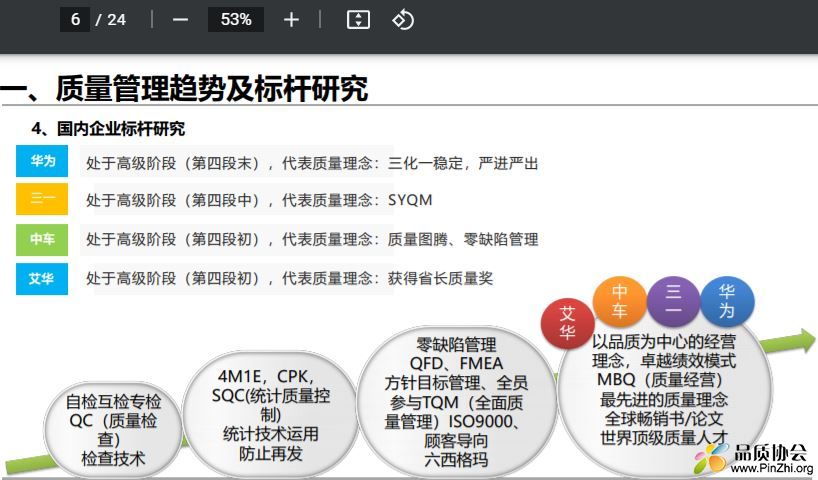Click the bubble text 自检互检专检

113,402
